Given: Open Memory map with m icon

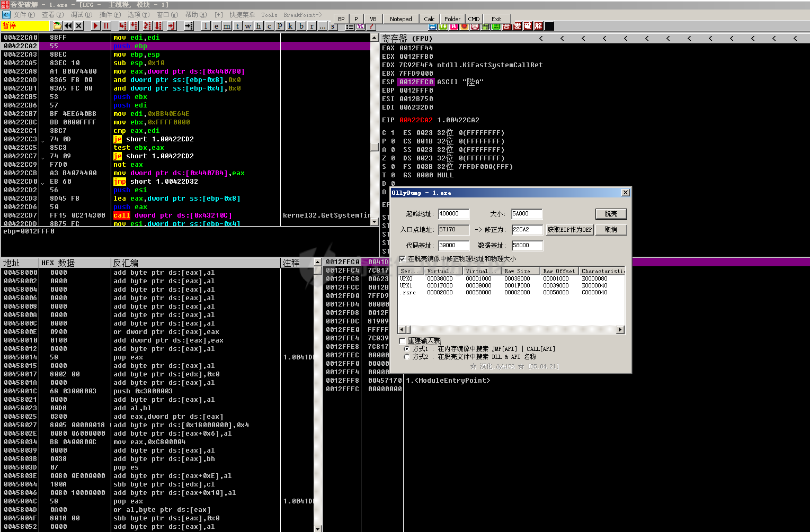Looking at the screenshot, I should click(x=227, y=25).
